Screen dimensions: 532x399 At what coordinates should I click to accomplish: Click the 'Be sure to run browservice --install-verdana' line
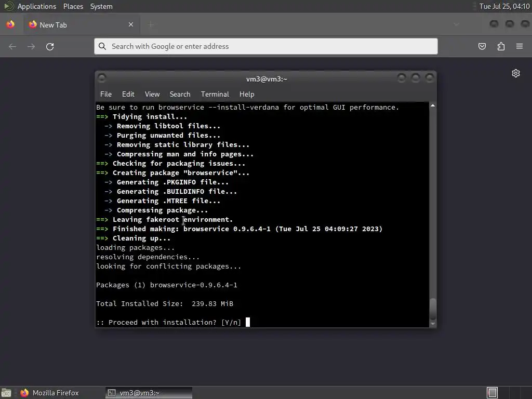click(248, 107)
